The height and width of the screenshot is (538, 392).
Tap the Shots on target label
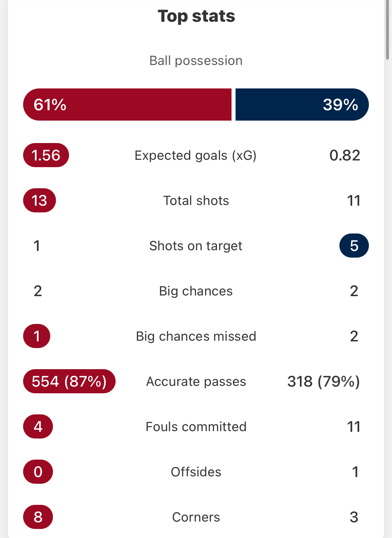point(196,246)
